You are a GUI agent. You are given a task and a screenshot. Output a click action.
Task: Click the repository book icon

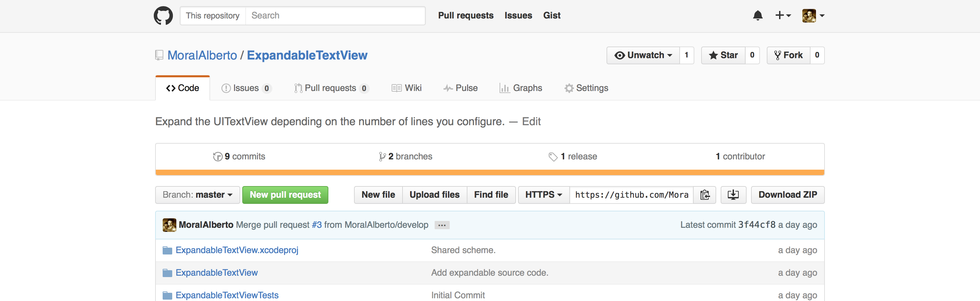click(159, 56)
